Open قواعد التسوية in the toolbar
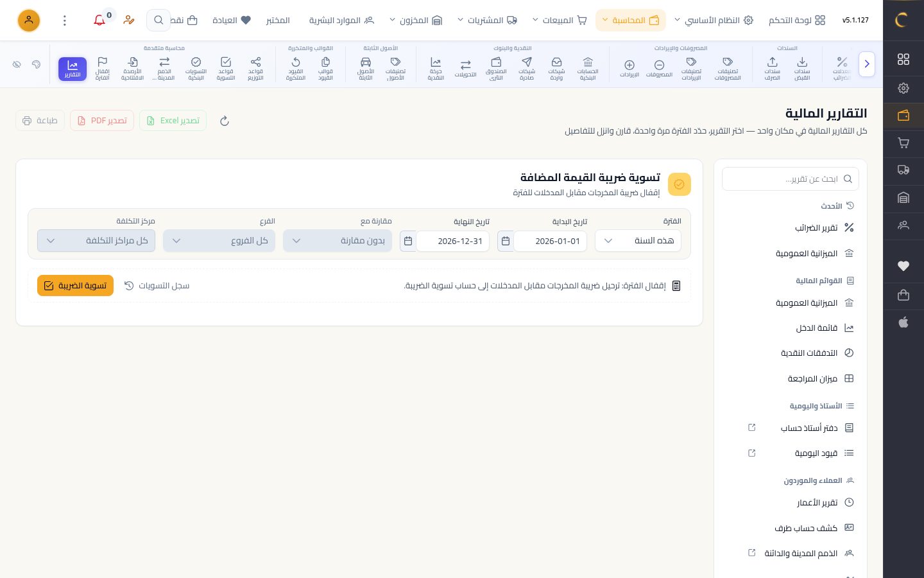 226,69
